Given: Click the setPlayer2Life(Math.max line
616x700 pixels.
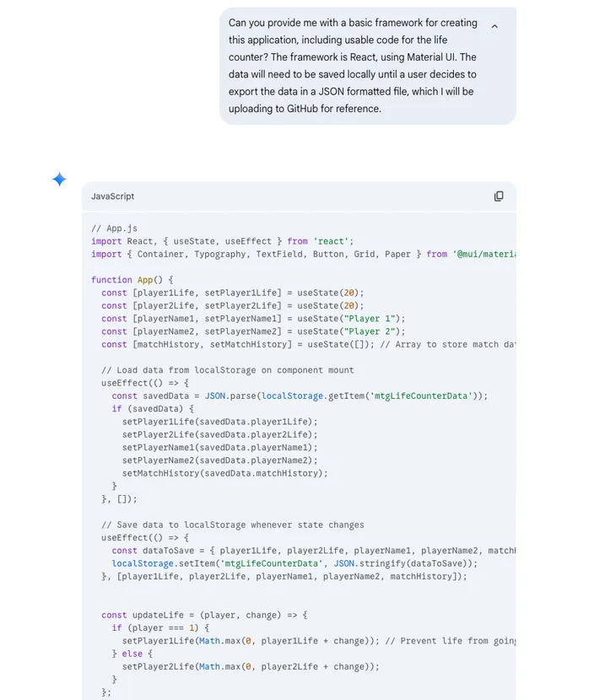Looking at the screenshot, I should click(x=251, y=666).
